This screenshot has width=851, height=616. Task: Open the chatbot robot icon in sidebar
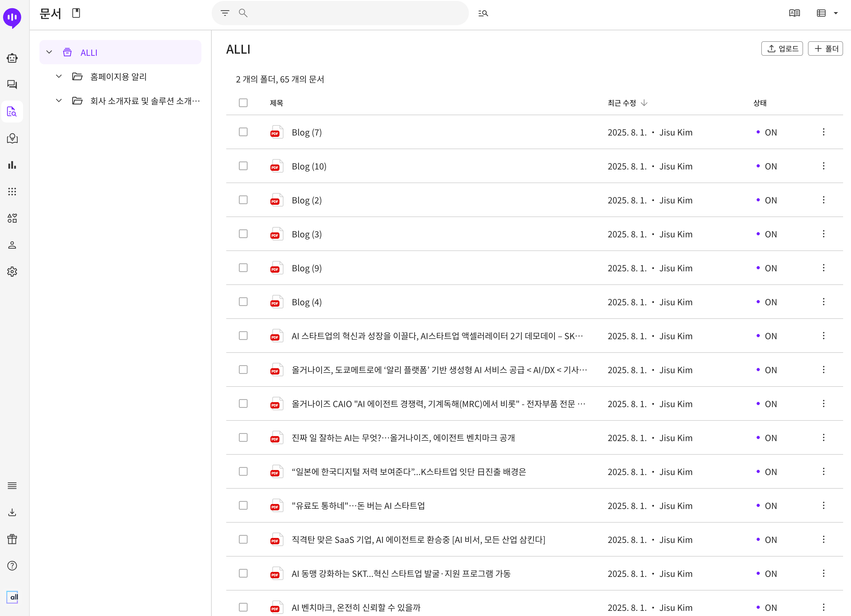[x=12, y=58]
